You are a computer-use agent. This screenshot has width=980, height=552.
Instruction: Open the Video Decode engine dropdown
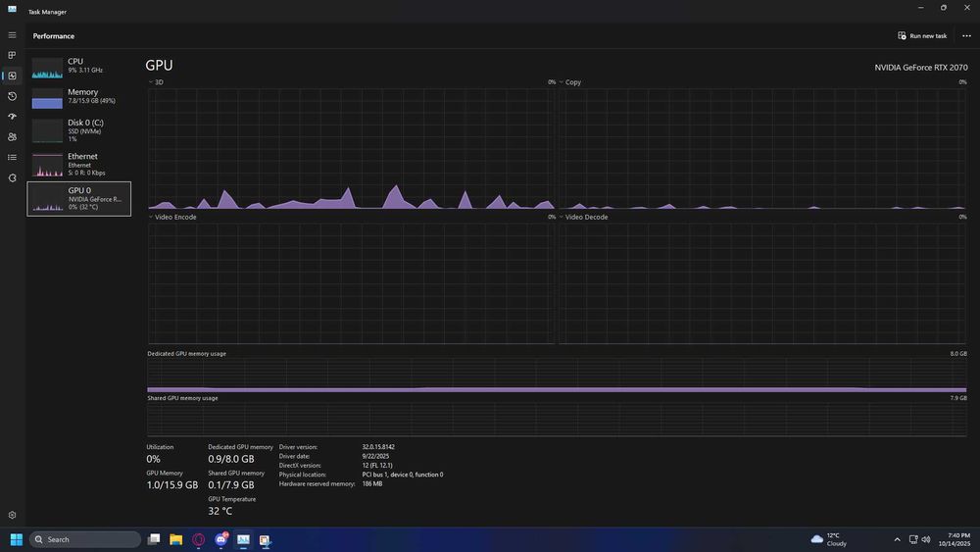coord(583,217)
